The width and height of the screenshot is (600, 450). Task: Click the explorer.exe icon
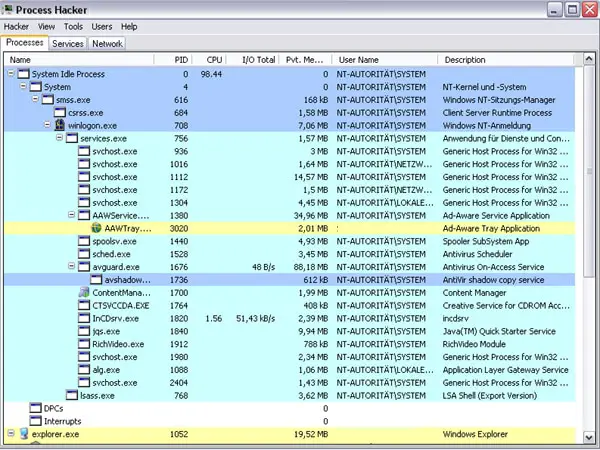pyautogui.click(x=24, y=434)
